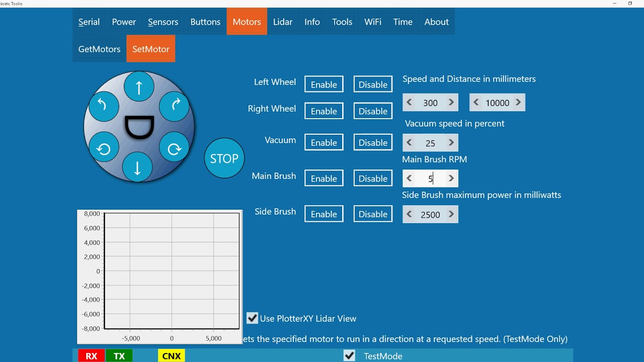Go to the Buttons tab
Screen dimensions: 644x362
[x=205, y=22]
